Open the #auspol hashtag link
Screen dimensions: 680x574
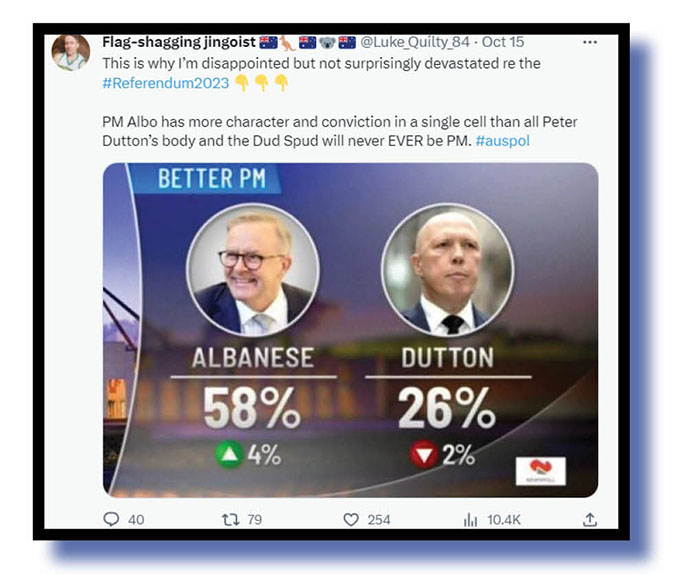tap(503, 141)
